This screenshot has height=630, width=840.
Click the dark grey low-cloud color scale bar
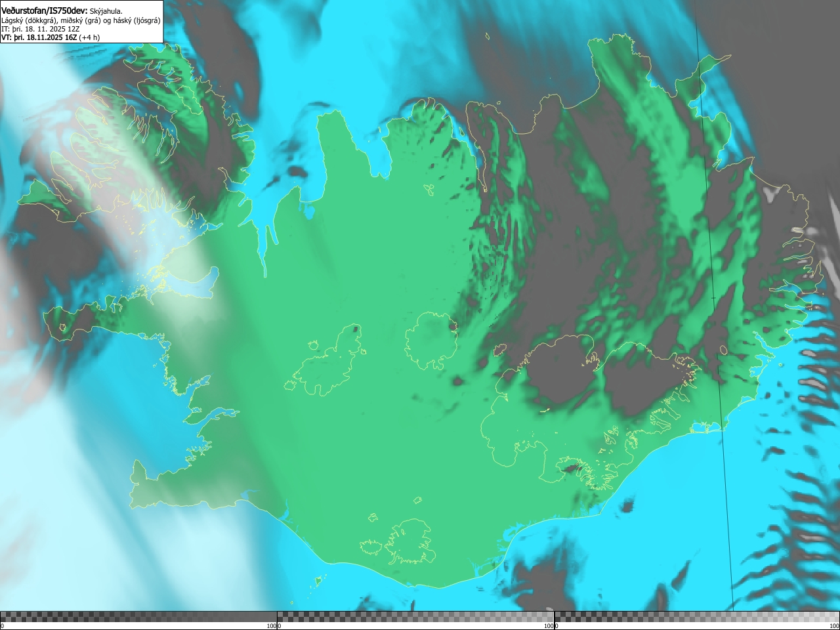point(138,617)
